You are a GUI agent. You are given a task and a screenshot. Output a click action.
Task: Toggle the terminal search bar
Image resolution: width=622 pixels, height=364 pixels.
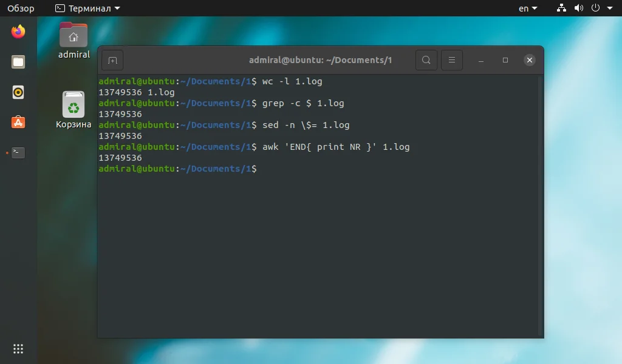click(x=426, y=59)
